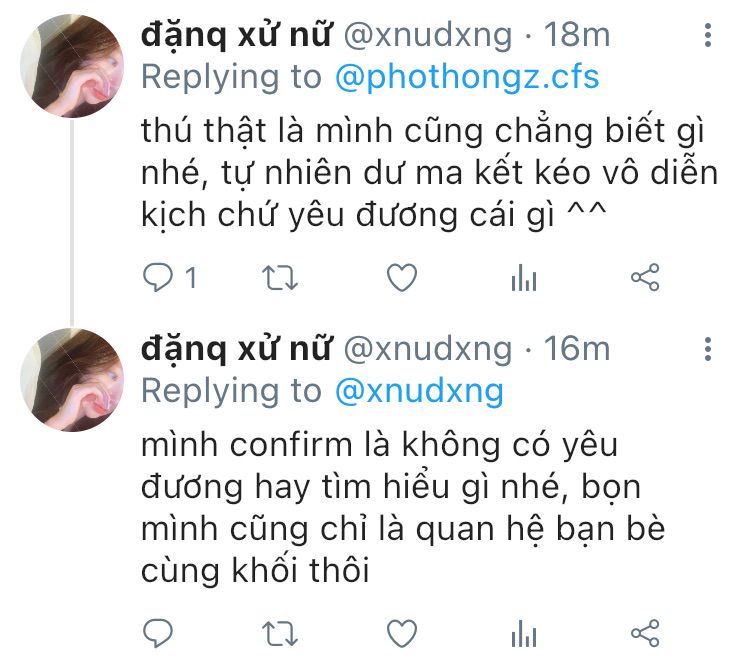This screenshot has width=750, height=666.
Task: Open the first tweet text starting 'thú thật'
Action: tap(430, 172)
